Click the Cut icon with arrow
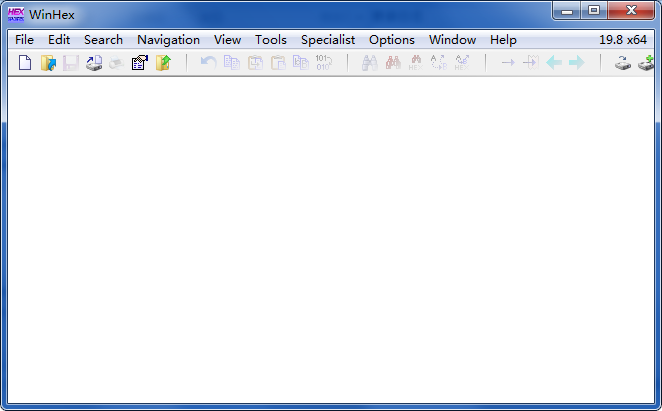Viewport: 662px width, 411px height. point(255,63)
